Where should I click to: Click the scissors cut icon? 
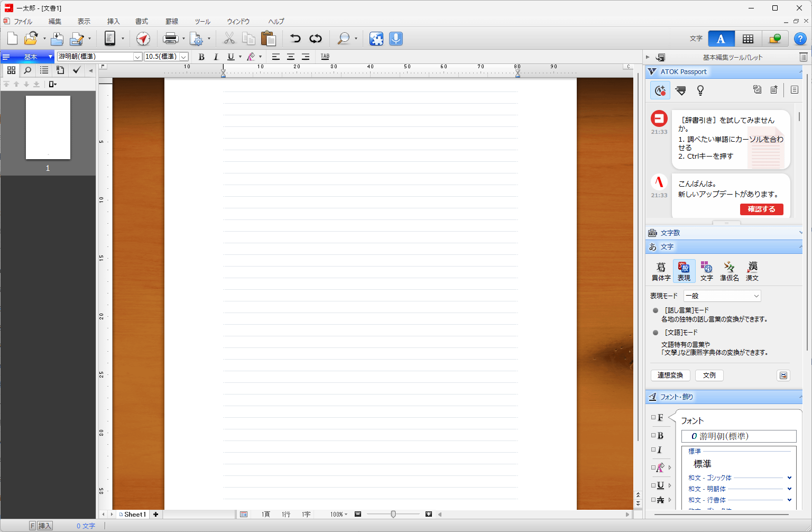[x=229, y=39]
